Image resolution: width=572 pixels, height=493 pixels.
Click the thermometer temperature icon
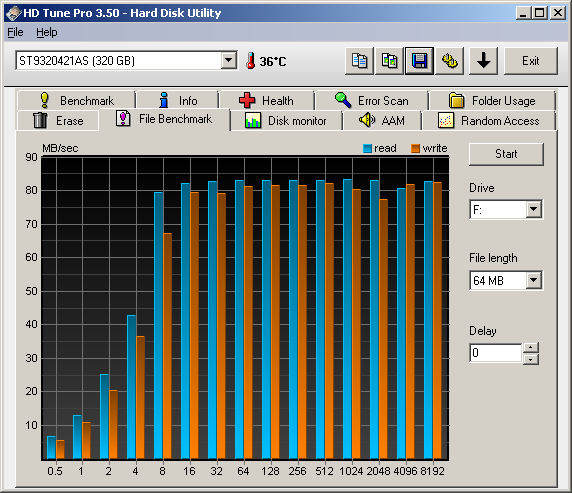point(250,61)
